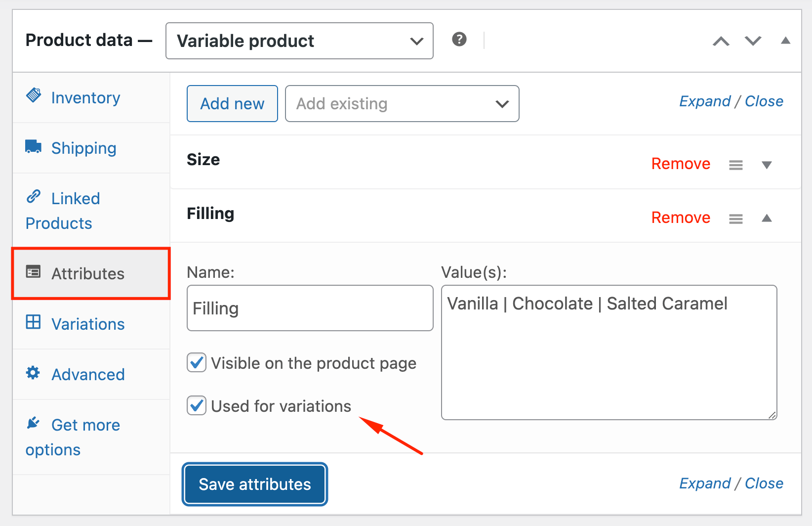812x526 pixels.
Task: Switch to the Variations tab
Action: (x=91, y=324)
